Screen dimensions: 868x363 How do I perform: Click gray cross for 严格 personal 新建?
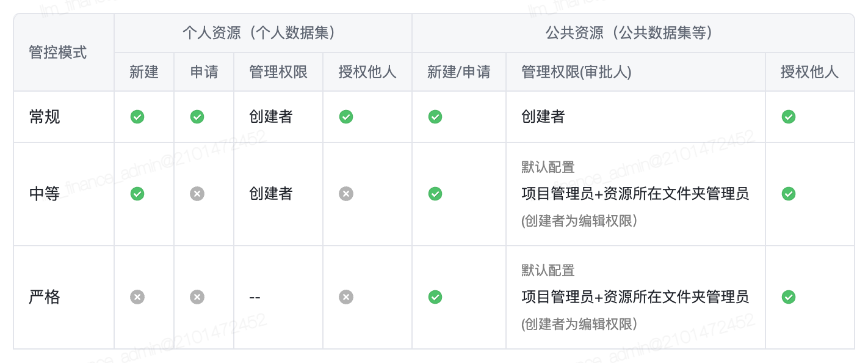(137, 297)
